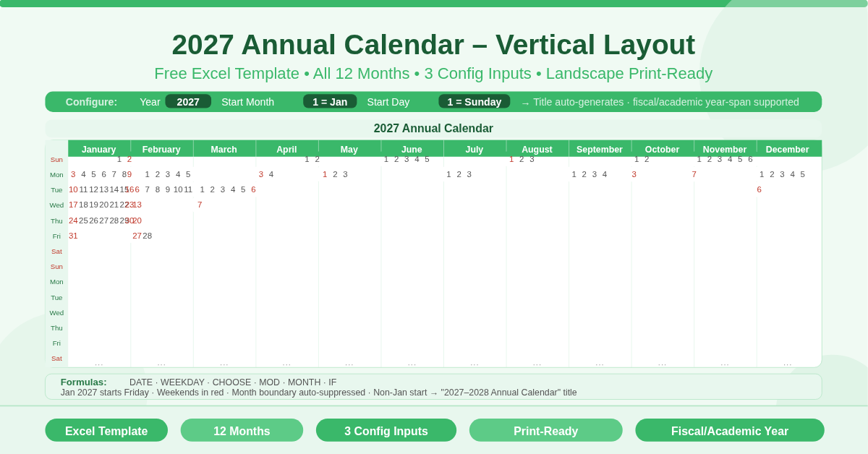Select the Sun row label
Viewport: 868px width, 454px height.
(x=56, y=159)
